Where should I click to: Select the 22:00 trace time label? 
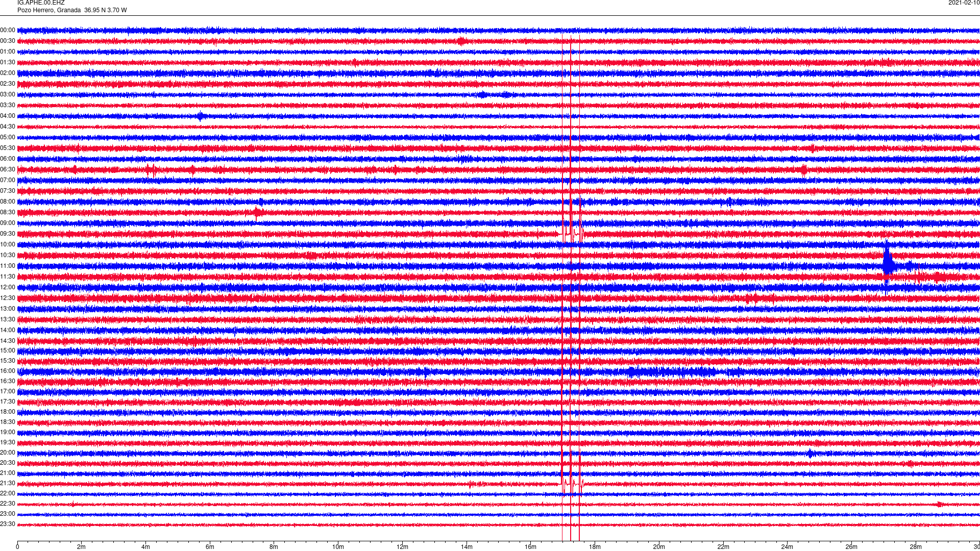8,494
